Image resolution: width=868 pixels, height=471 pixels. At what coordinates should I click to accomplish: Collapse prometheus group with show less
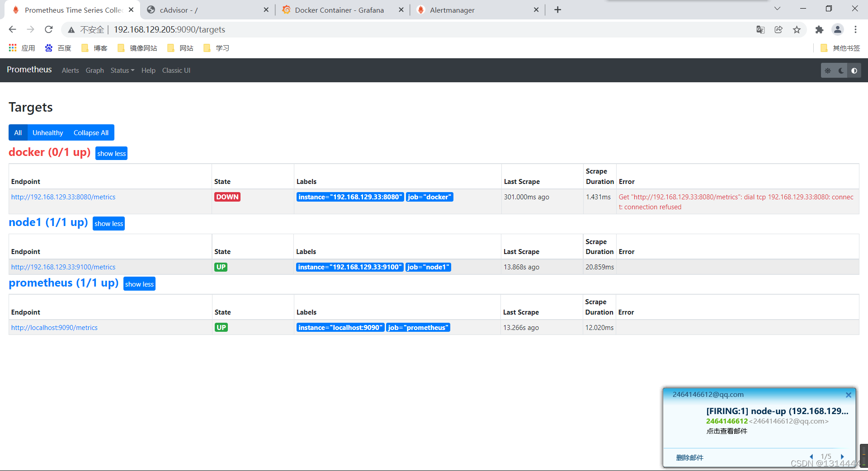coord(139,284)
